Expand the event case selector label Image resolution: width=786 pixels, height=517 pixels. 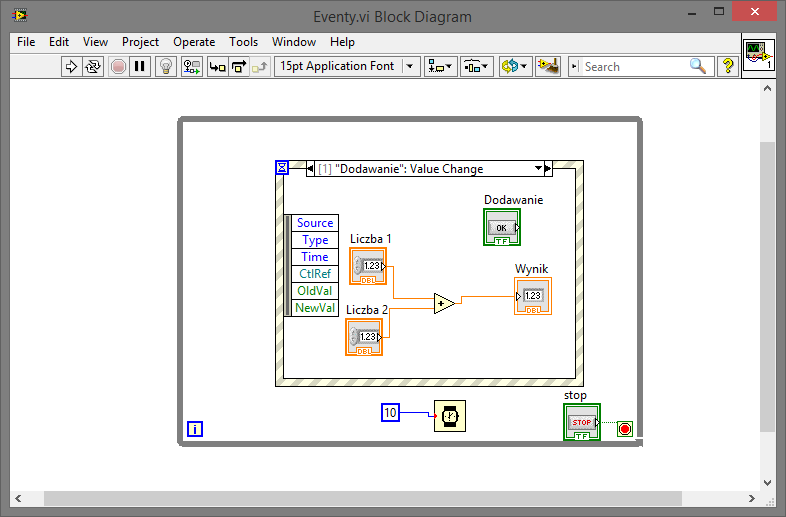click(426, 169)
